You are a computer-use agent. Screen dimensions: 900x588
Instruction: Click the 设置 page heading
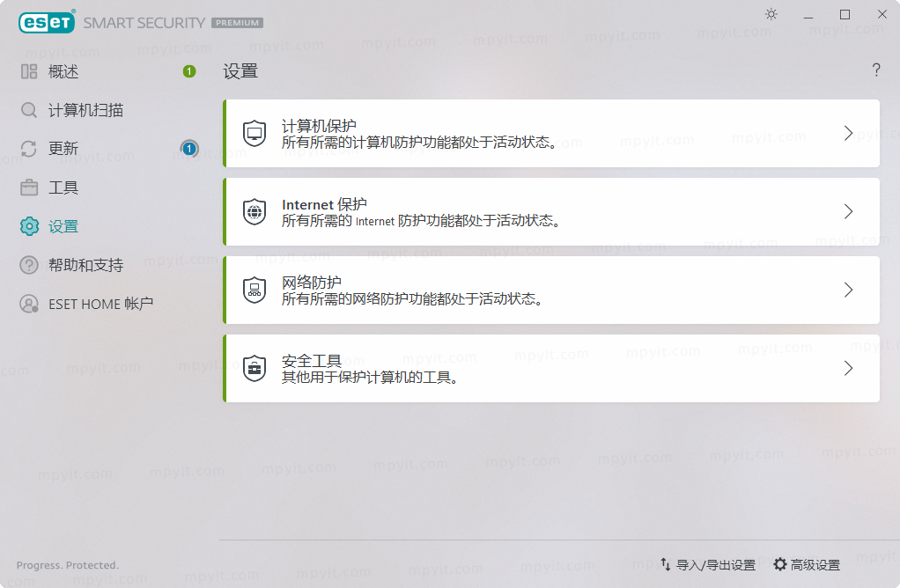tap(240, 71)
